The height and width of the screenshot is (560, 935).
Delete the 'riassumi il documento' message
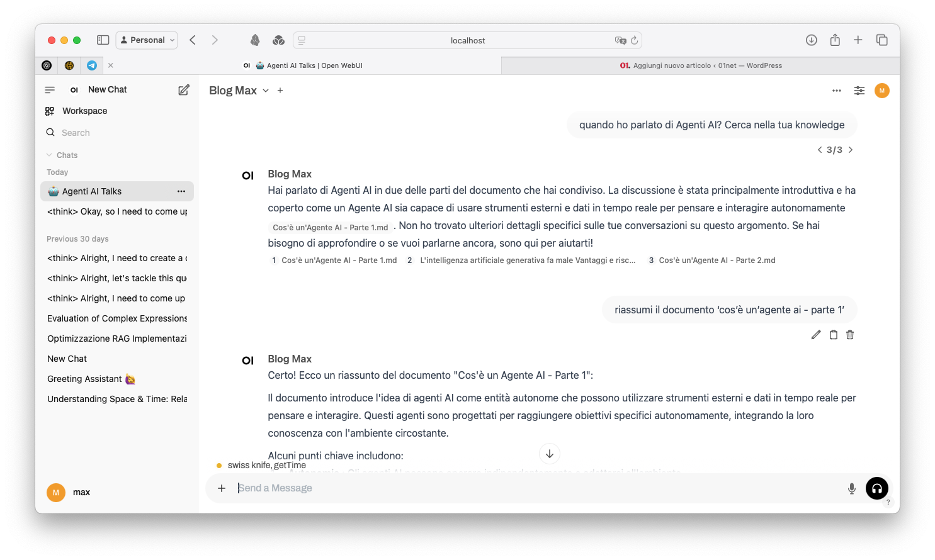850,335
